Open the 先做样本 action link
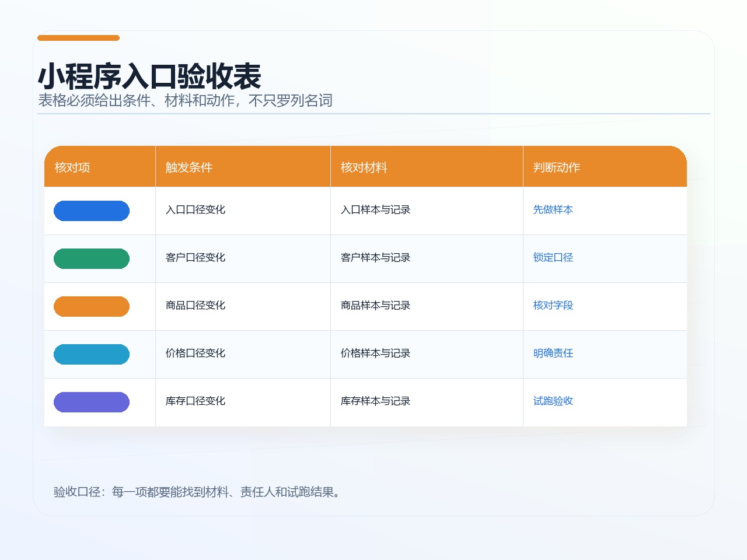Screen dimensions: 747x560 (x=553, y=209)
